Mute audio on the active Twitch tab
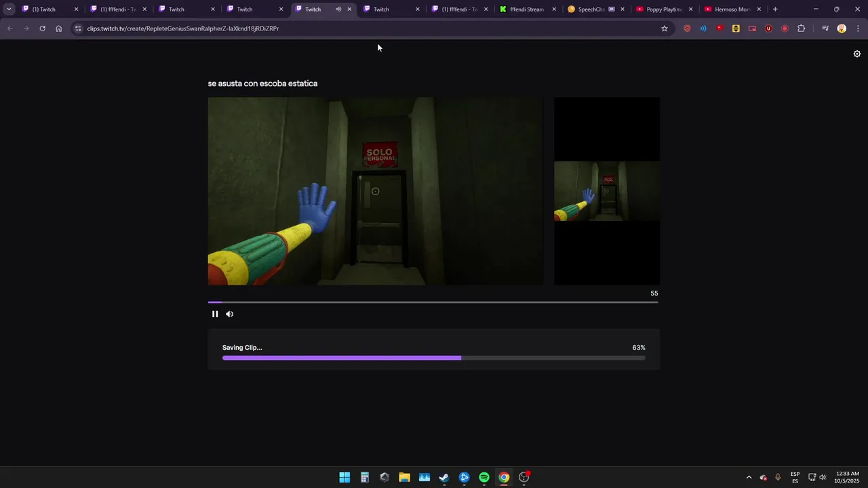Viewport: 868px width, 488px height. 338,9
